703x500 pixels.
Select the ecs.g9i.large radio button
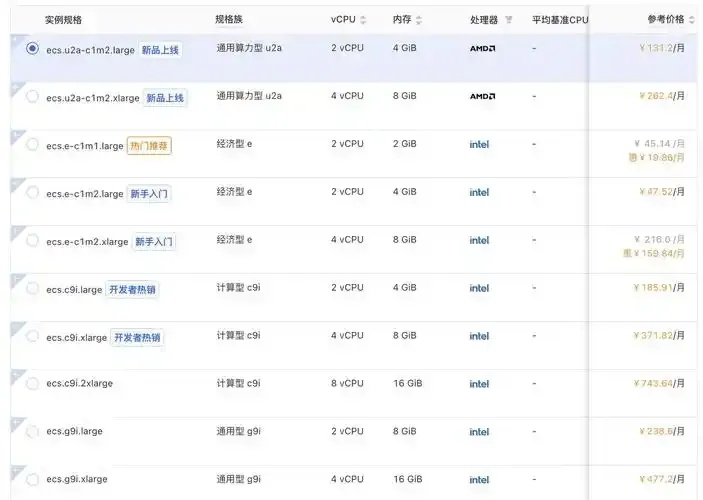[x=32, y=432]
